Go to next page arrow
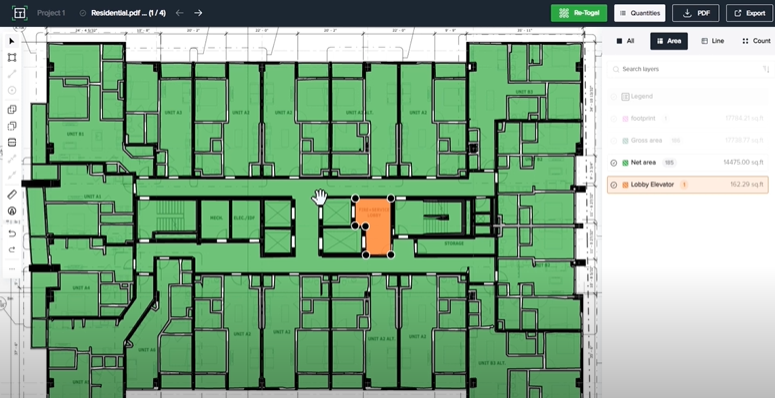Image resolution: width=775 pixels, height=398 pixels. 198,13
